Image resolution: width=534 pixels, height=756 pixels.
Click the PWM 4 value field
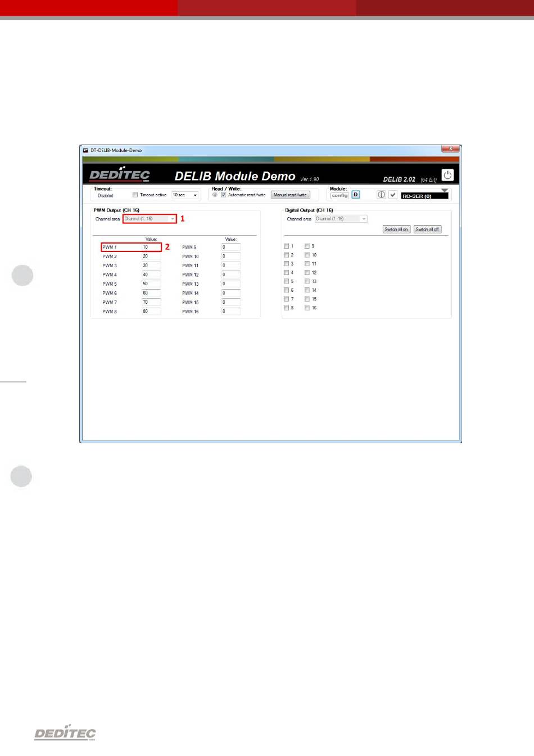click(151, 274)
